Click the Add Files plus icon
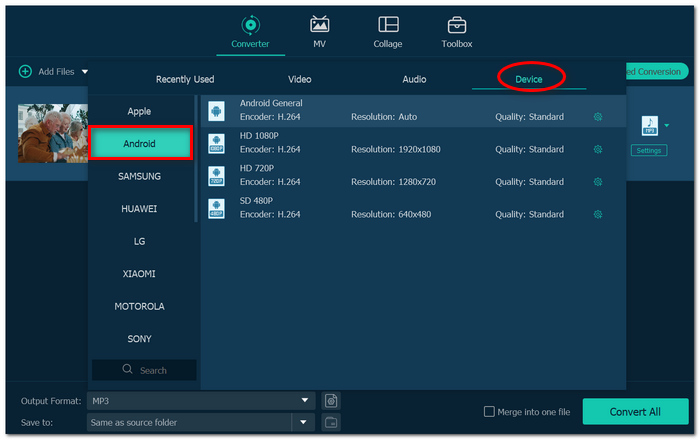The height and width of the screenshot is (440, 700). (25, 71)
